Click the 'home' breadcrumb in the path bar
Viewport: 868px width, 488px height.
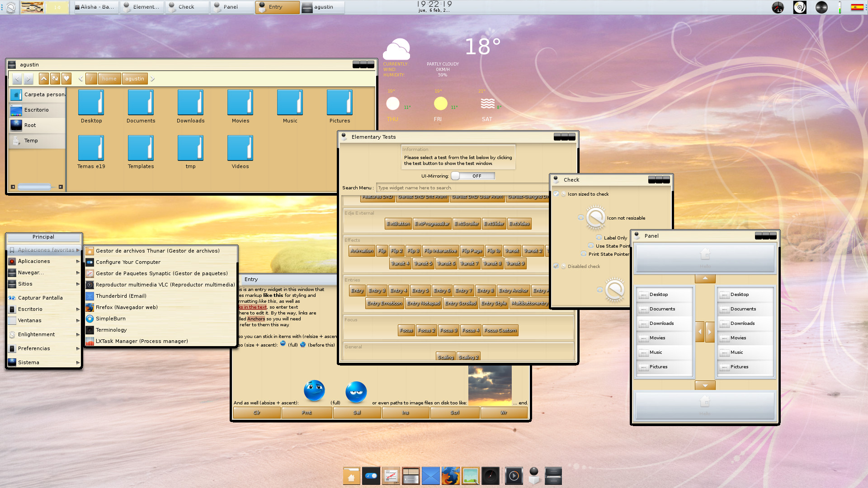coord(109,79)
